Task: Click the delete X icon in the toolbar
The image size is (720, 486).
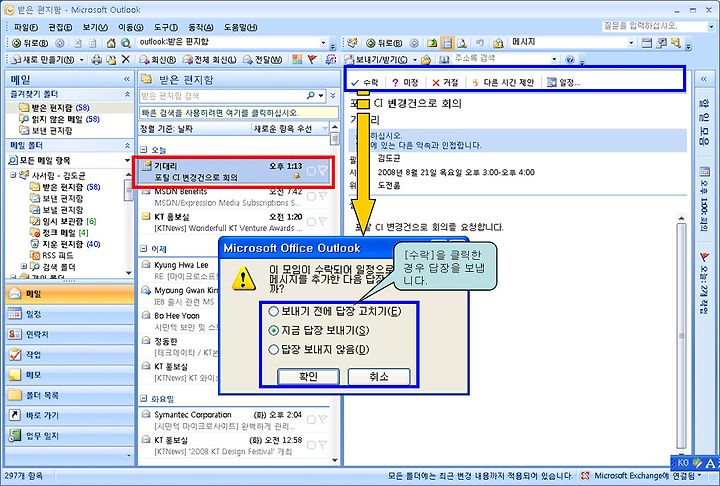Action: (126, 59)
